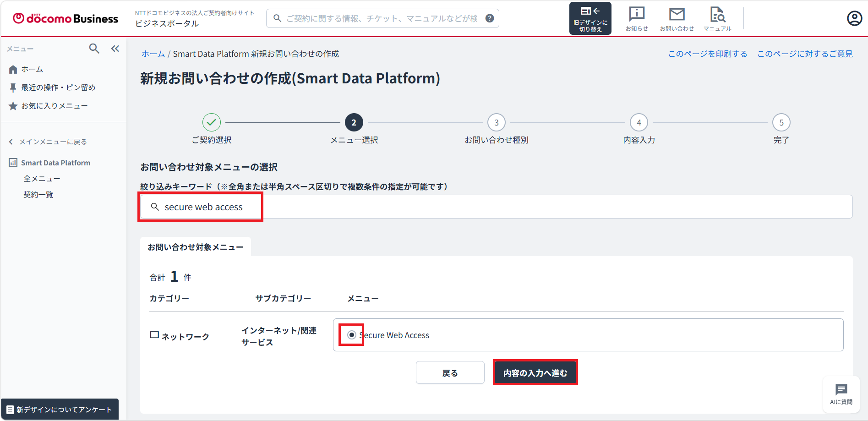The height and width of the screenshot is (421, 868).
Task: Open the user account profile icon
Action: (x=854, y=18)
